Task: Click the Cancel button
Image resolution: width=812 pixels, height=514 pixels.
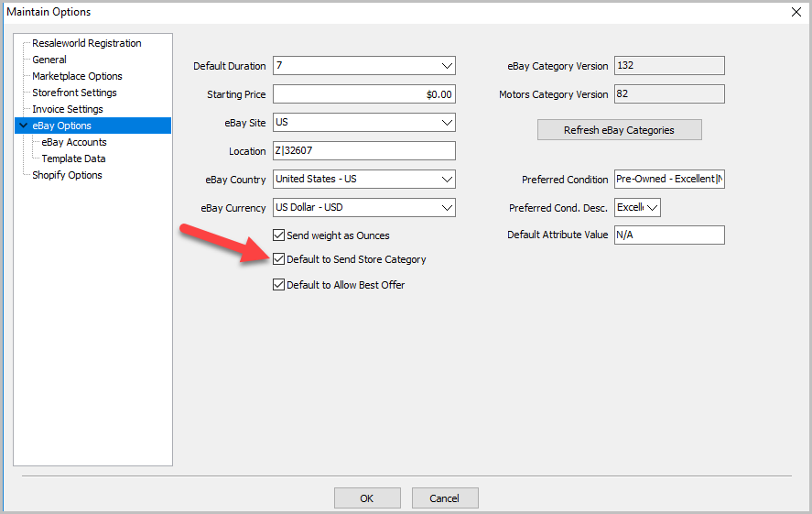Action: [x=445, y=498]
